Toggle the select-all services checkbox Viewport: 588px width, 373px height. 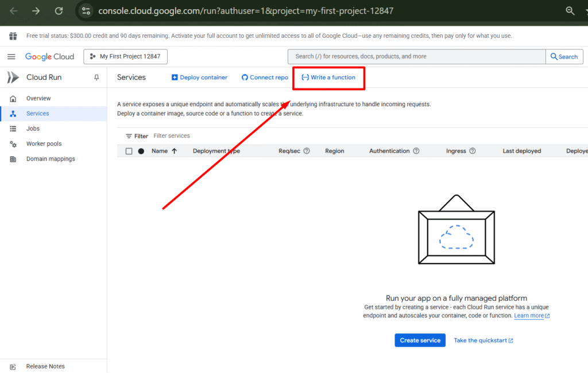coord(129,151)
